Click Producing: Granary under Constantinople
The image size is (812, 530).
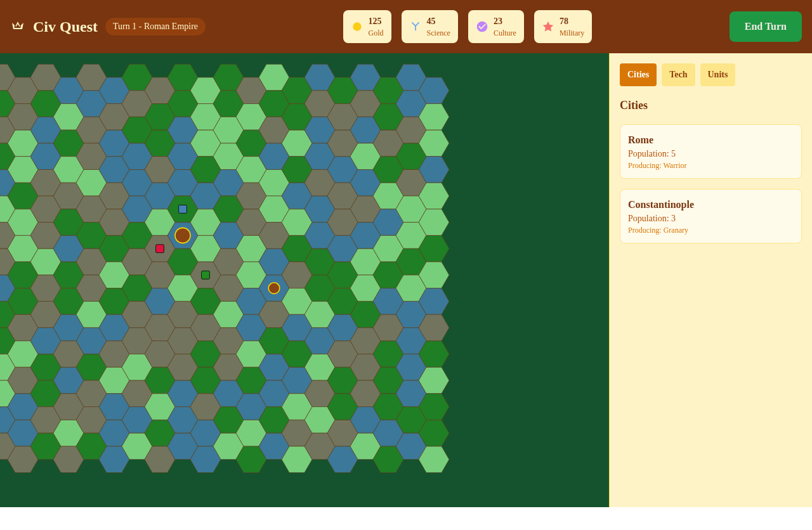point(658,230)
